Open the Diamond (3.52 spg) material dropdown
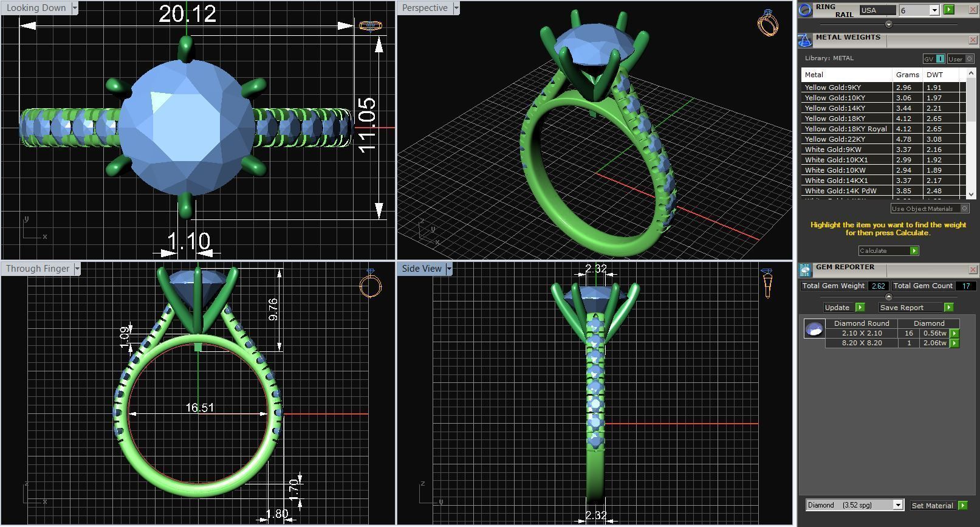Viewport: 980px width, 527px height. pyautogui.click(x=898, y=505)
